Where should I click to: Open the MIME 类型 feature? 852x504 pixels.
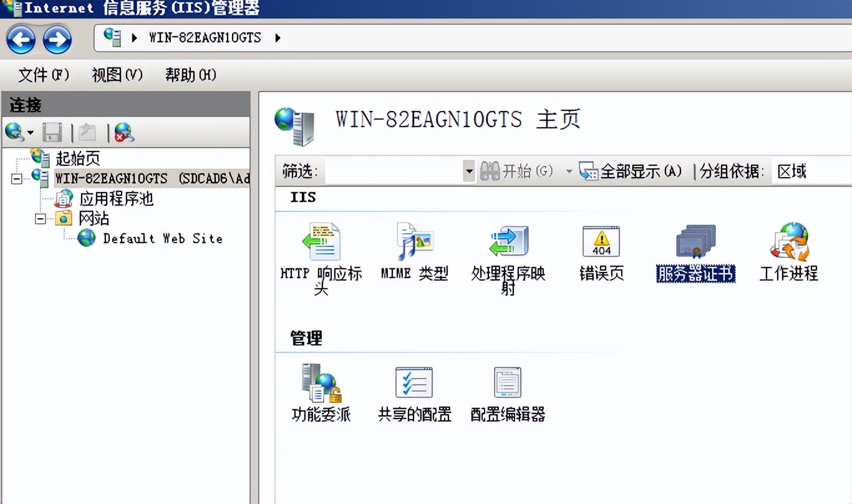[x=415, y=252]
